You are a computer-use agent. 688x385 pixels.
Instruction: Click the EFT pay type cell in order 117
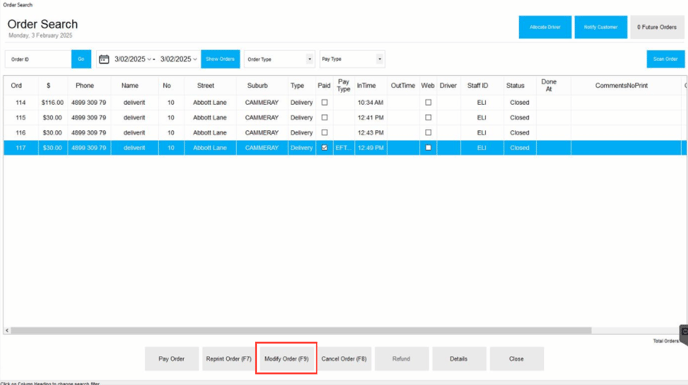344,148
